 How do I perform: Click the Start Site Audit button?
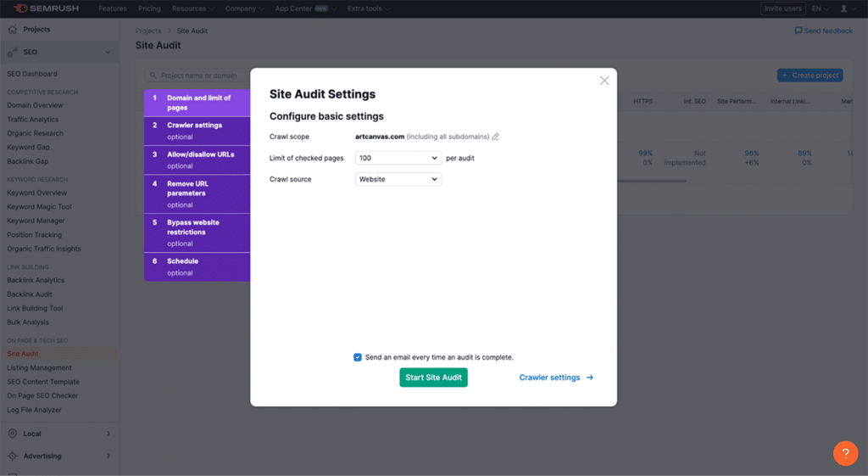(433, 378)
